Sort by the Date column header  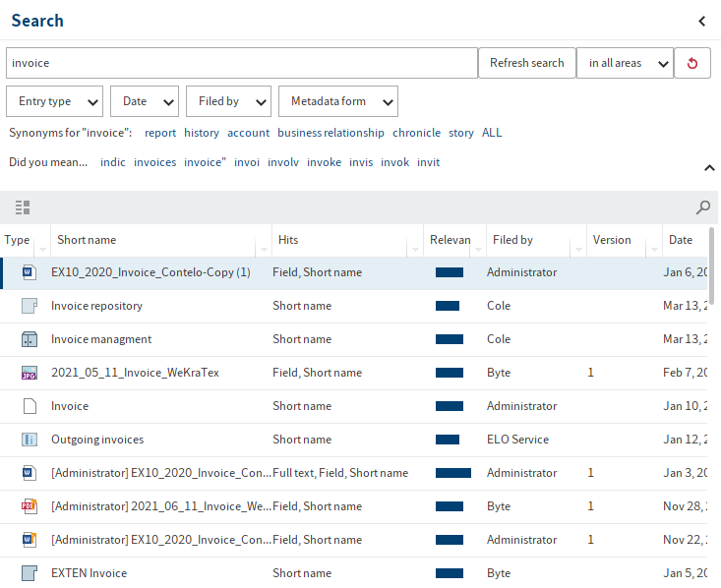[681, 240]
